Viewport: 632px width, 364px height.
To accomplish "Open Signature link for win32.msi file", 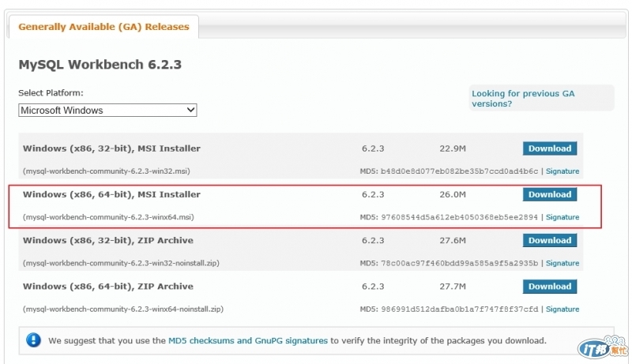I will (562, 171).
